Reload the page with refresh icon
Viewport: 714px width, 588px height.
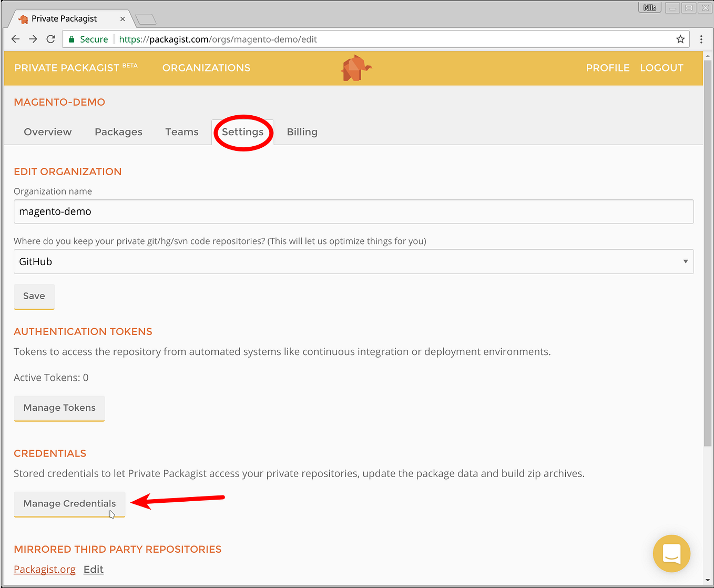[50, 39]
